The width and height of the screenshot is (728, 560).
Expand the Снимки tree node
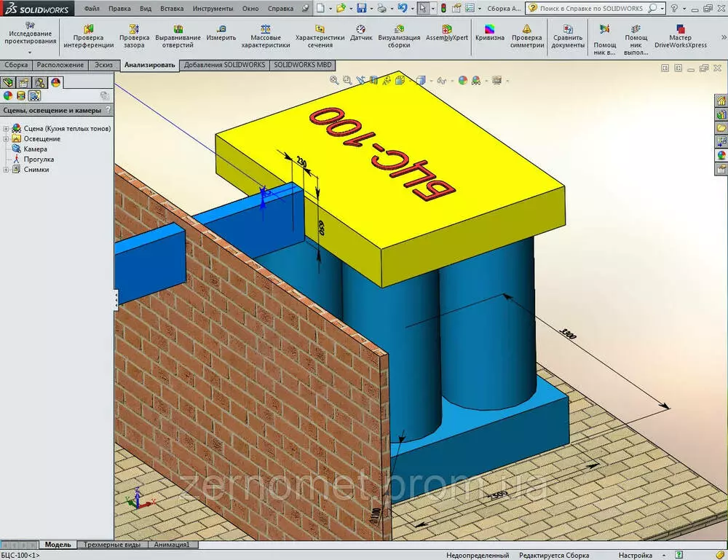click(x=6, y=170)
